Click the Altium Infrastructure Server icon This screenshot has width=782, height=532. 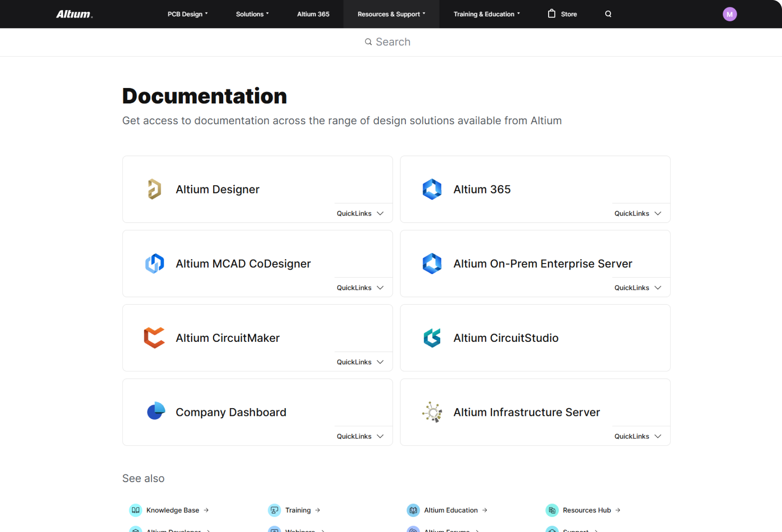click(432, 412)
